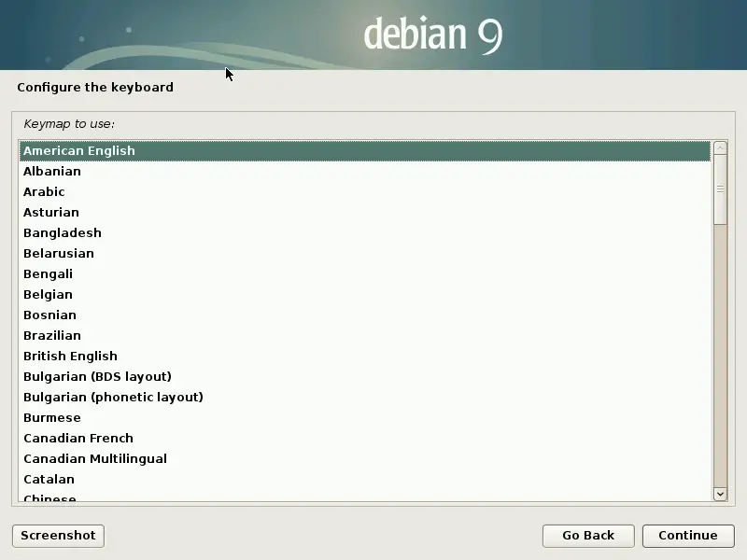Click the scrollbar up arrow
747x560 pixels.
click(x=720, y=148)
